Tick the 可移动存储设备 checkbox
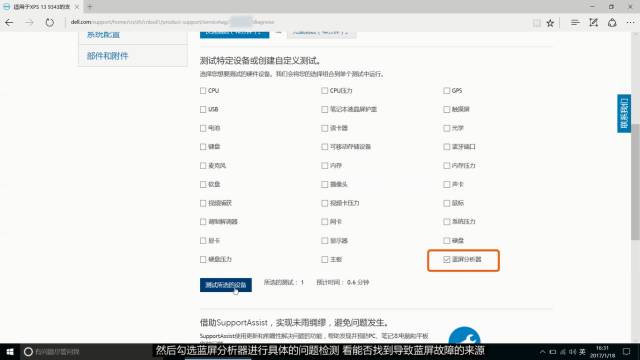 click(324, 147)
